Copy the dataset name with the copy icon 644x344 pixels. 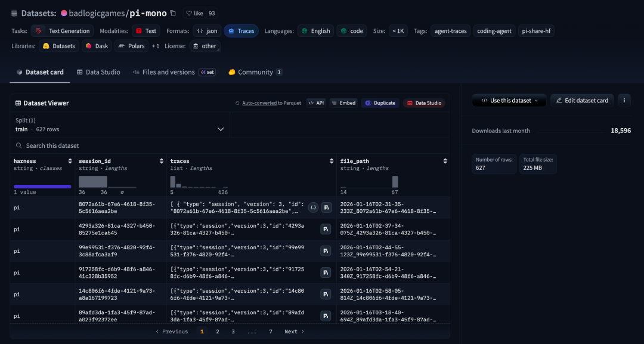173,13
